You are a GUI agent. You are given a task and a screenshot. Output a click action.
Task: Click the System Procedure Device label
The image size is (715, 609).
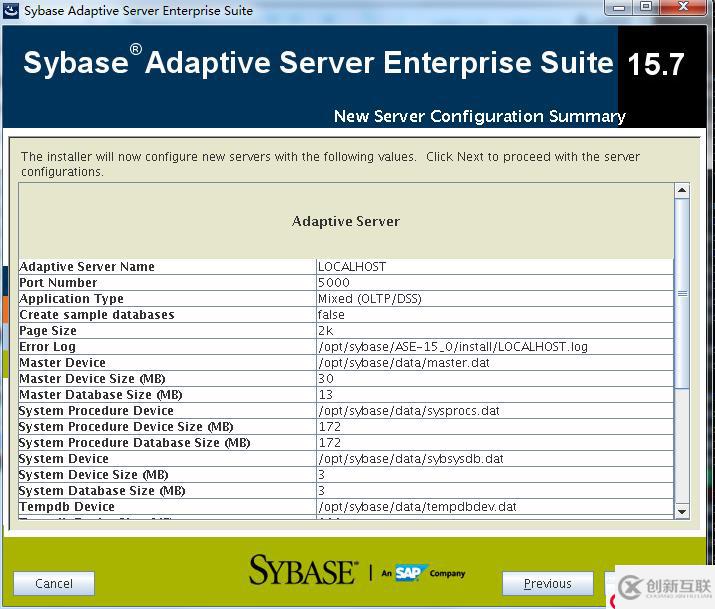(x=96, y=411)
